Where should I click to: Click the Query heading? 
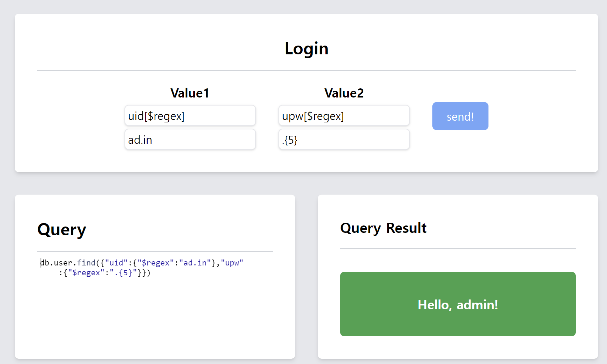[x=62, y=230]
